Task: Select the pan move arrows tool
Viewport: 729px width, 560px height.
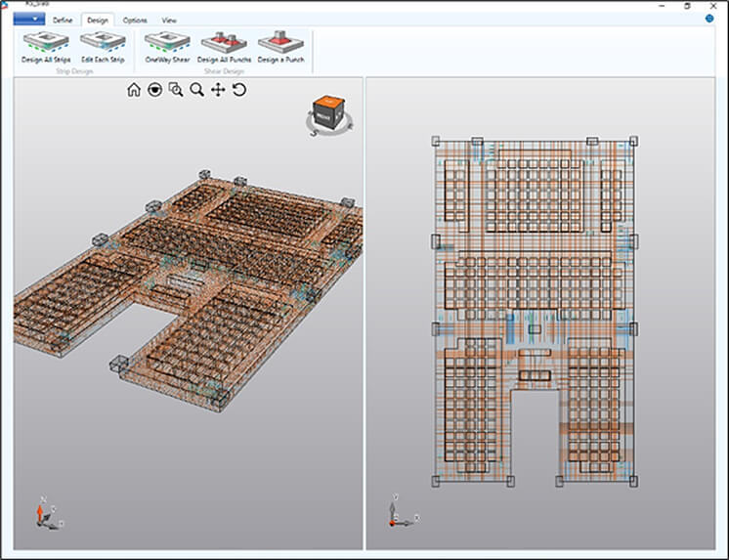Action: pyautogui.click(x=218, y=90)
